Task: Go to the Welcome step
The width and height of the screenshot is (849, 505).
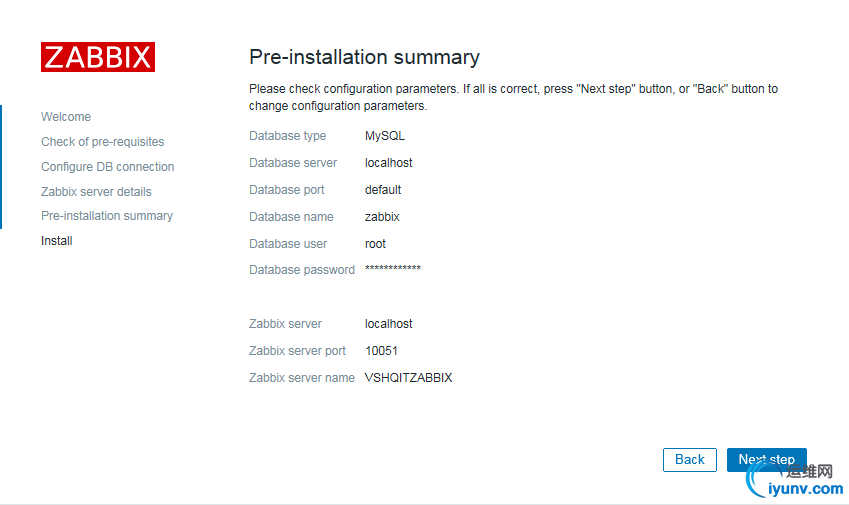Action: click(66, 117)
